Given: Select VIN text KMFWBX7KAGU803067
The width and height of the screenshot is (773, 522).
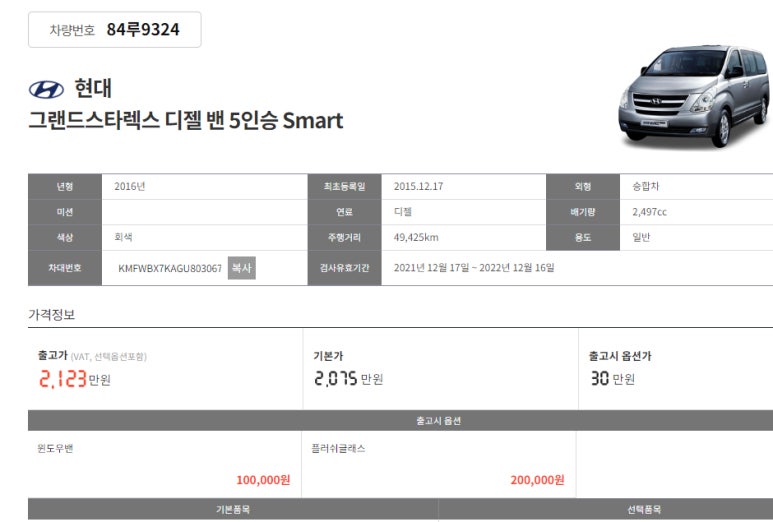Looking at the screenshot, I should tap(170, 268).
